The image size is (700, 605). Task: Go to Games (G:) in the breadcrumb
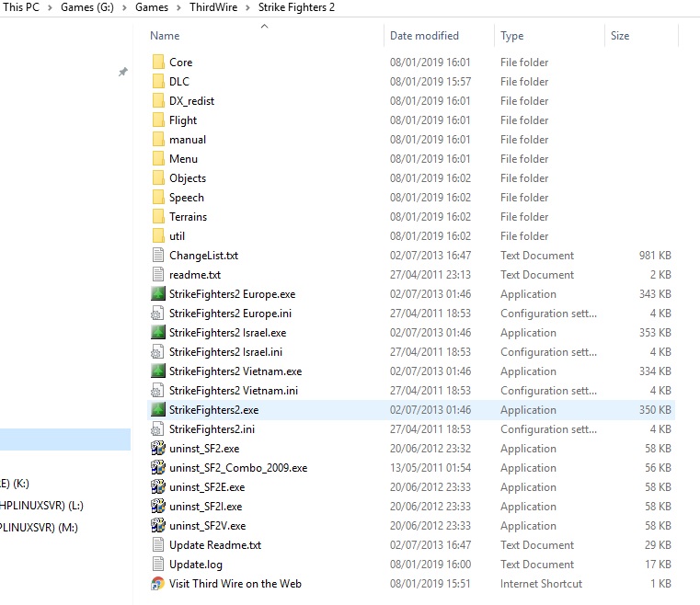(x=87, y=7)
